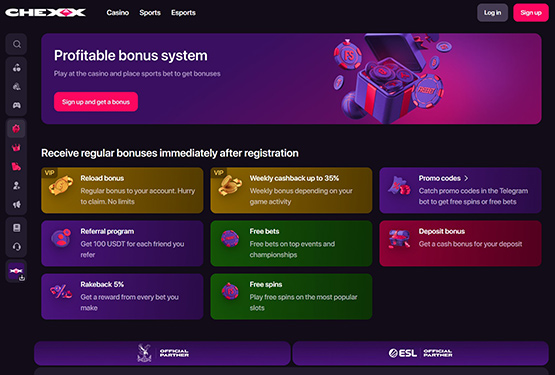Click the Promo codes ticket icon

coord(399,186)
